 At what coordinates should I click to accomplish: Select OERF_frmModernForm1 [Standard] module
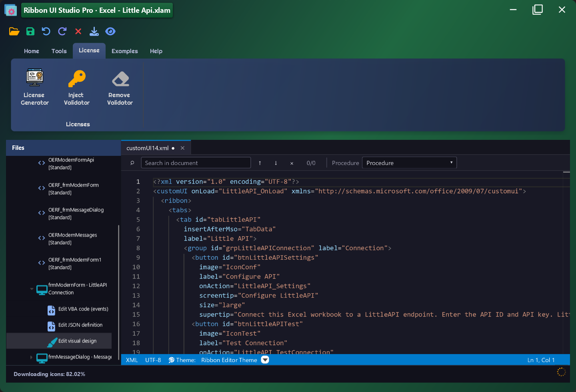(x=75, y=264)
